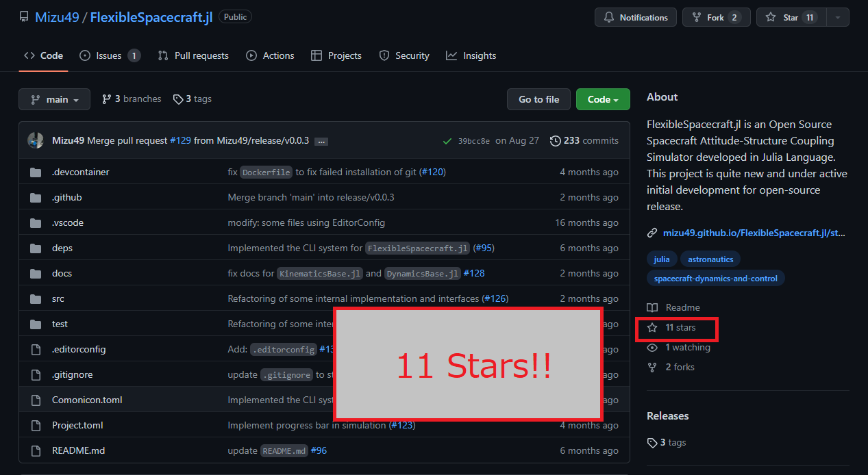The width and height of the screenshot is (868, 475).
Task: Open the .devcontainer folder
Action: pos(80,172)
